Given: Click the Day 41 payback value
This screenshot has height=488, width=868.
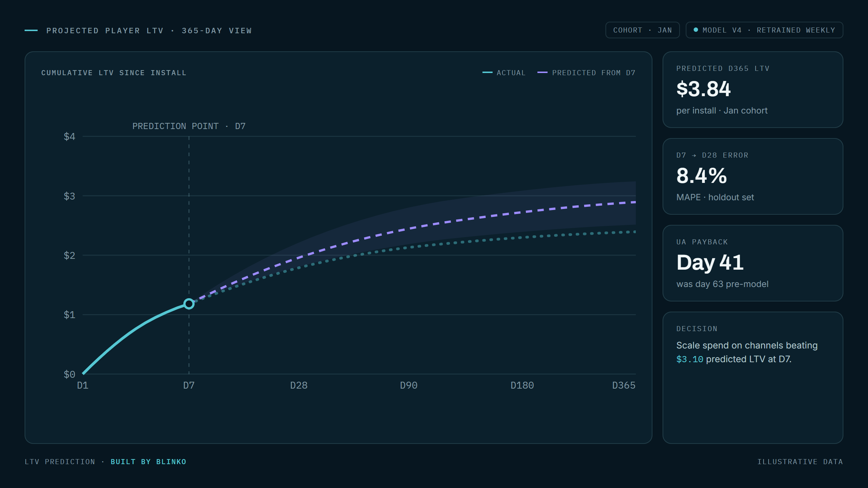Looking at the screenshot, I should 710,262.
